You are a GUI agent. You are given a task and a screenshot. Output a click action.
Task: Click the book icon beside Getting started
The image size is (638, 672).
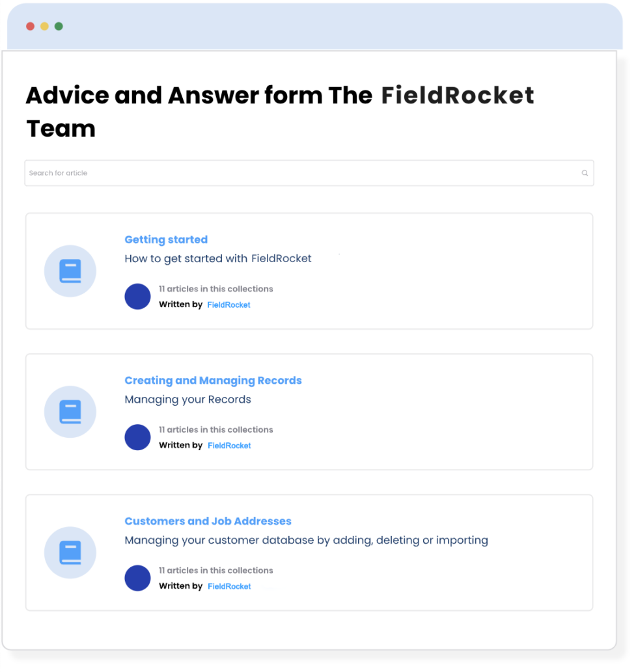70,271
